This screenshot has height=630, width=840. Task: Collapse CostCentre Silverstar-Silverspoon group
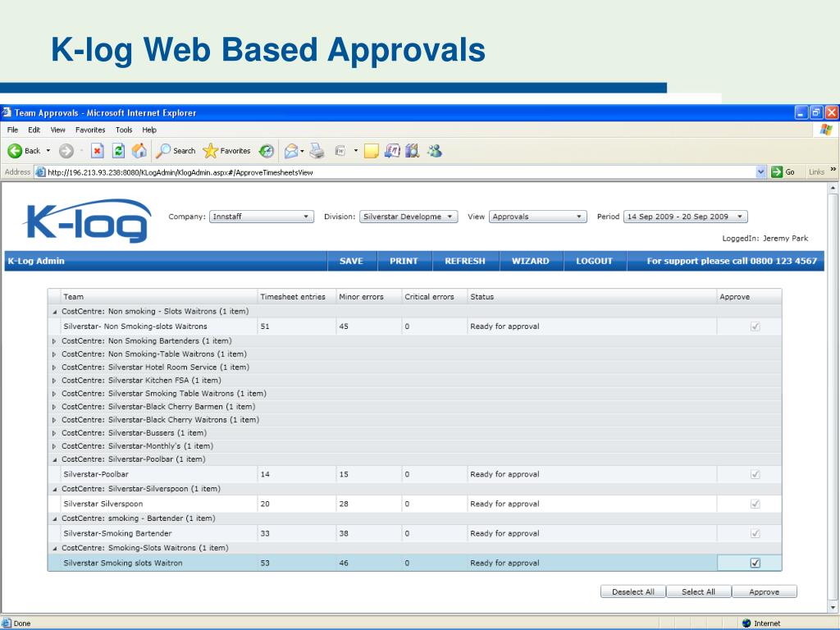coord(54,489)
